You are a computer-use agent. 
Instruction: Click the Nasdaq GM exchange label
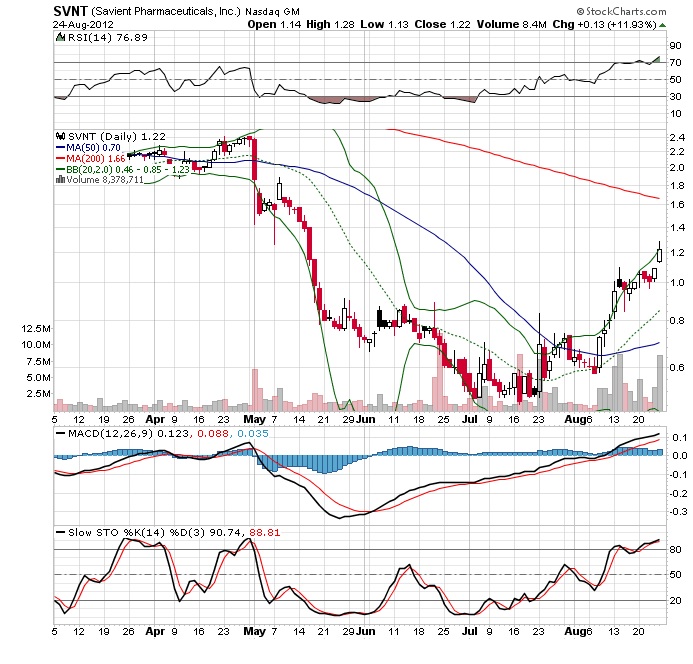[272, 12]
